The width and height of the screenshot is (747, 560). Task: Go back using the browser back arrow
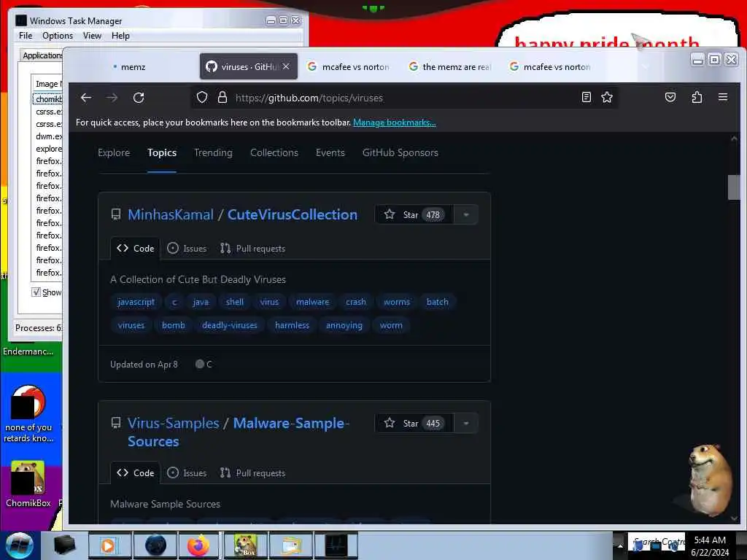86,98
